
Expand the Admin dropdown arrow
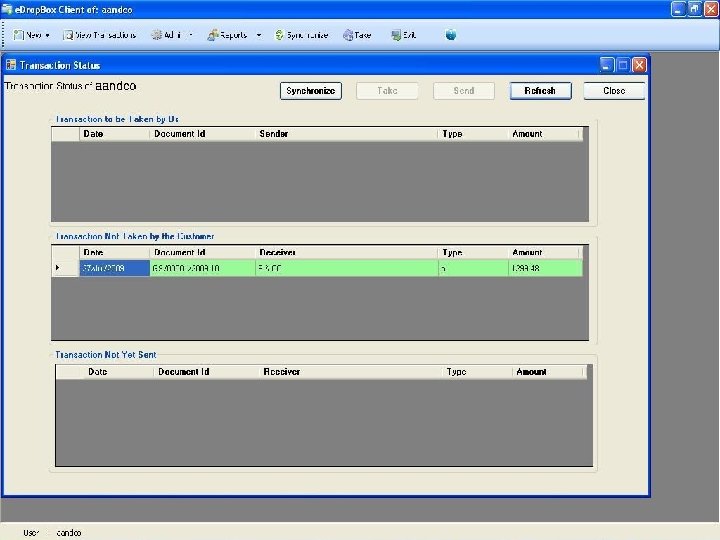(191, 35)
